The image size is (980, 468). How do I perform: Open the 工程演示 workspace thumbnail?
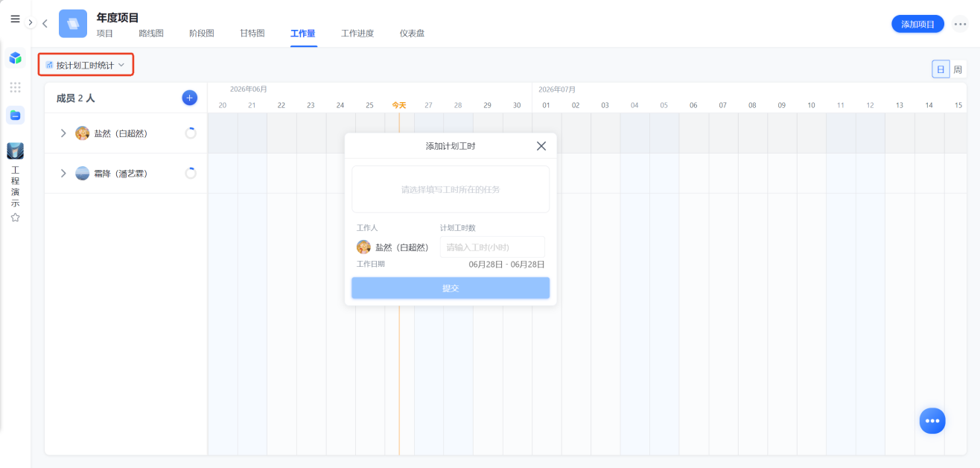pyautogui.click(x=15, y=151)
